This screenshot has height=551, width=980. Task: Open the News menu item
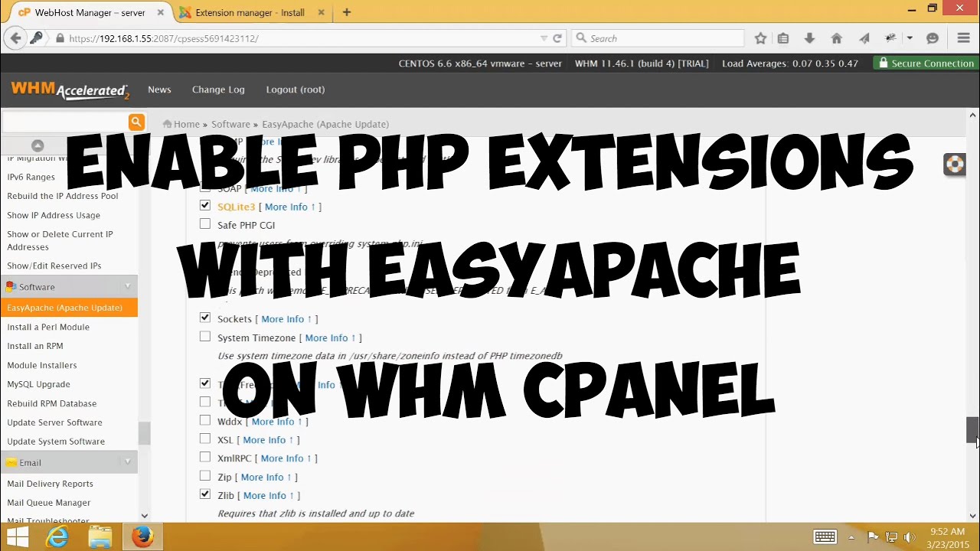tap(159, 90)
